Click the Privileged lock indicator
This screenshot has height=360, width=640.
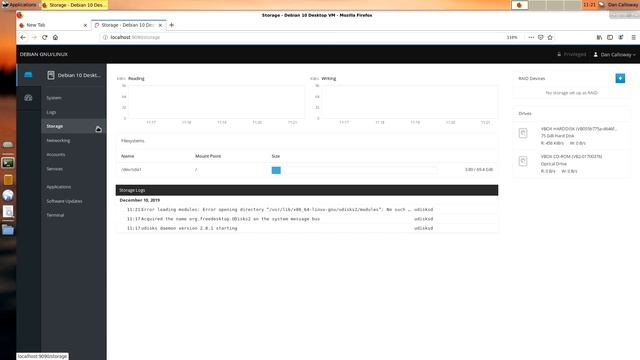tap(571, 54)
